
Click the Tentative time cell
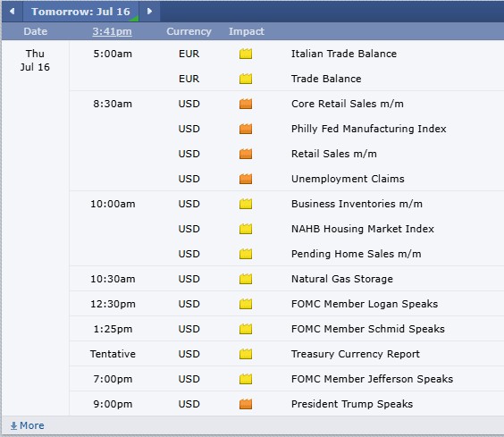[113, 354]
